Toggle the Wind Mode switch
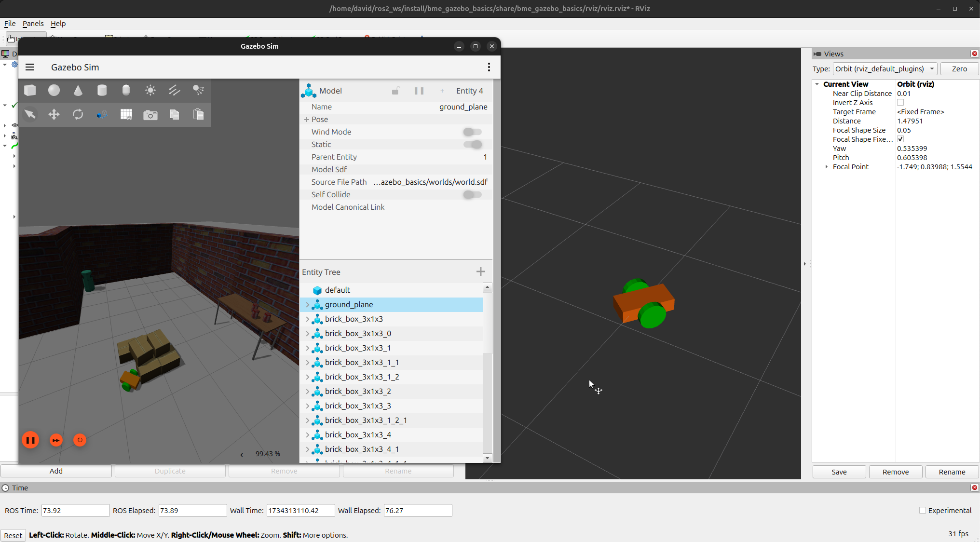Screen dimensions: 980x542 coord(472,132)
